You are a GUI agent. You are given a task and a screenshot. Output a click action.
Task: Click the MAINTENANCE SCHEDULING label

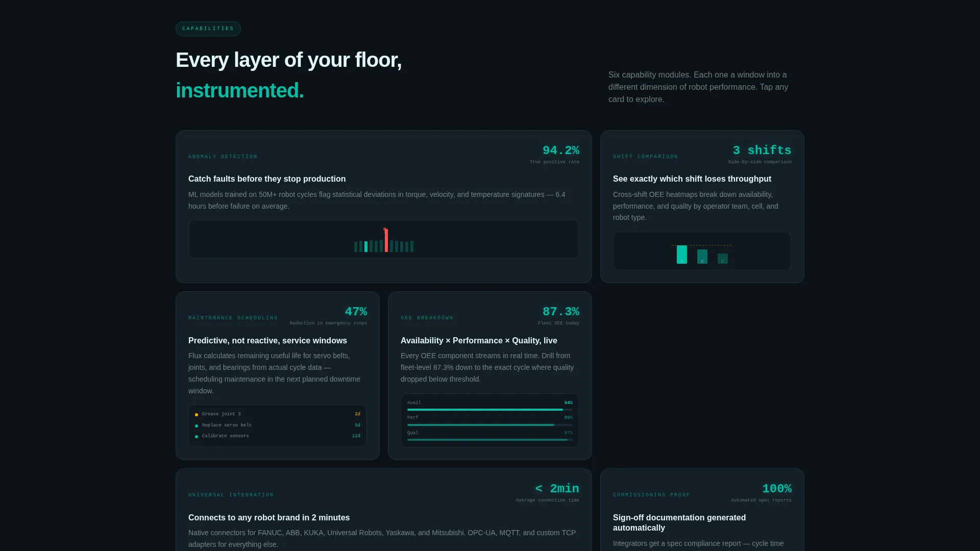pyautogui.click(x=233, y=318)
